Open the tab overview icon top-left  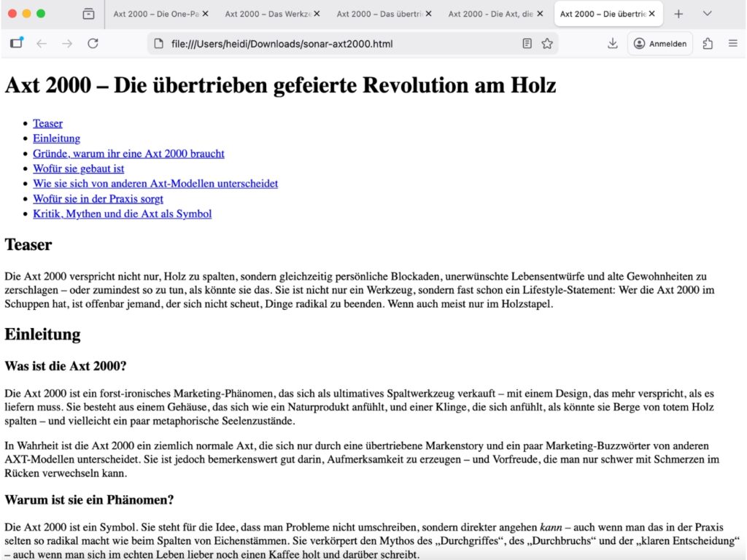89,13
